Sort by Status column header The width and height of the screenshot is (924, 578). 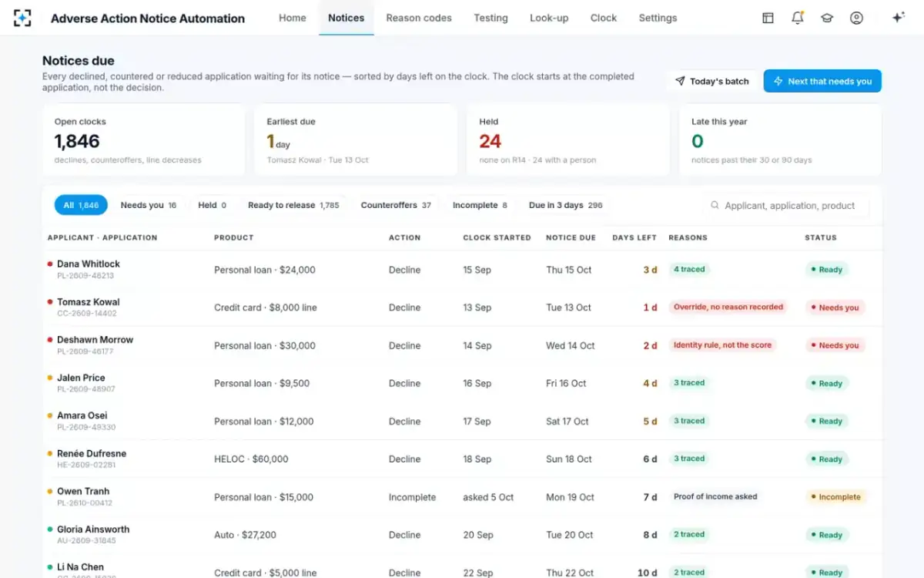pyautogui.click(x=821, y=237)
